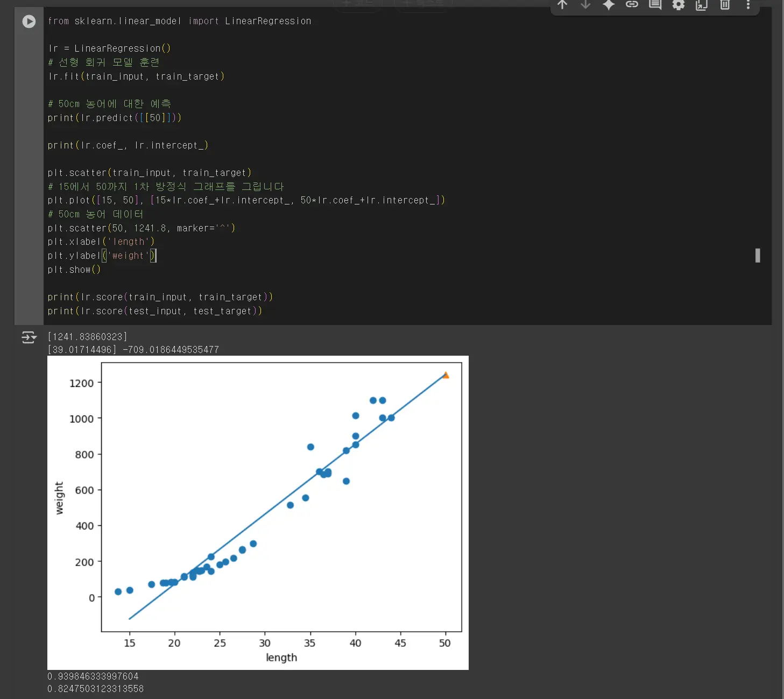Click the 'plt.scatter(50, 1241.8, marker' line
Screen dimensions: 784x699
[142, 228]
